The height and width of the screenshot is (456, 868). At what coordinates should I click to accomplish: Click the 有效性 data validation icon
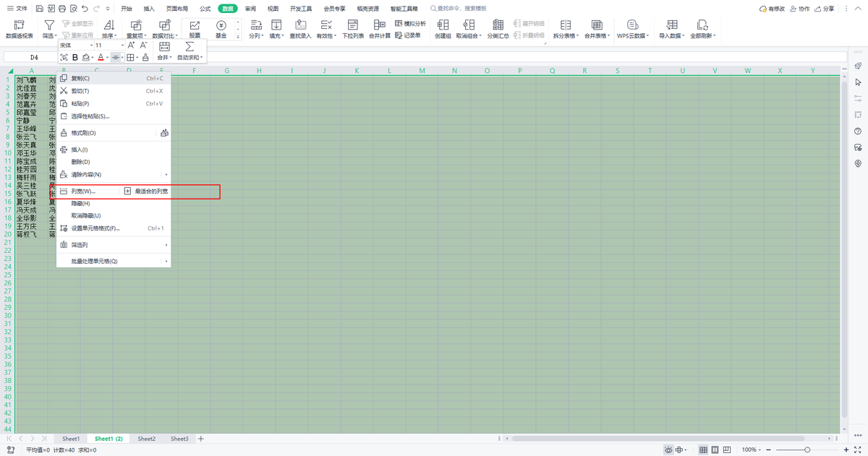pos(326,26)
